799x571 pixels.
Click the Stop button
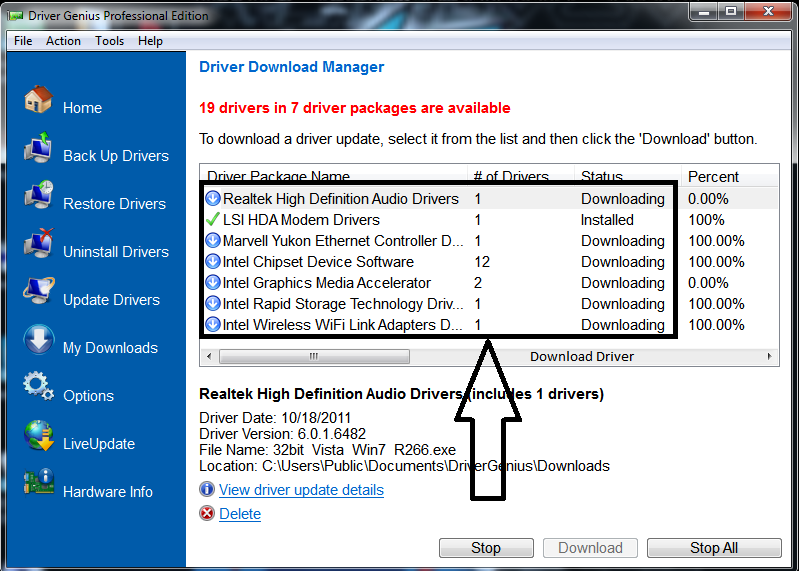tap(486, 548)
